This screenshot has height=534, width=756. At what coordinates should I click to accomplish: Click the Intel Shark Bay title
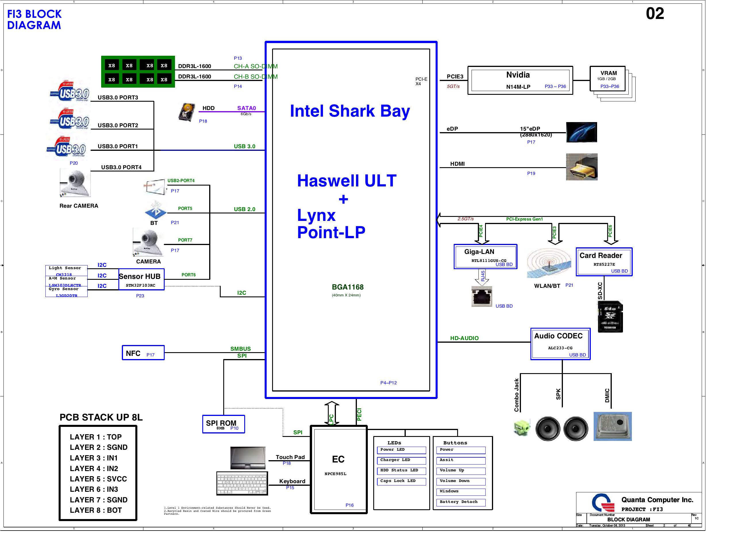350,111
